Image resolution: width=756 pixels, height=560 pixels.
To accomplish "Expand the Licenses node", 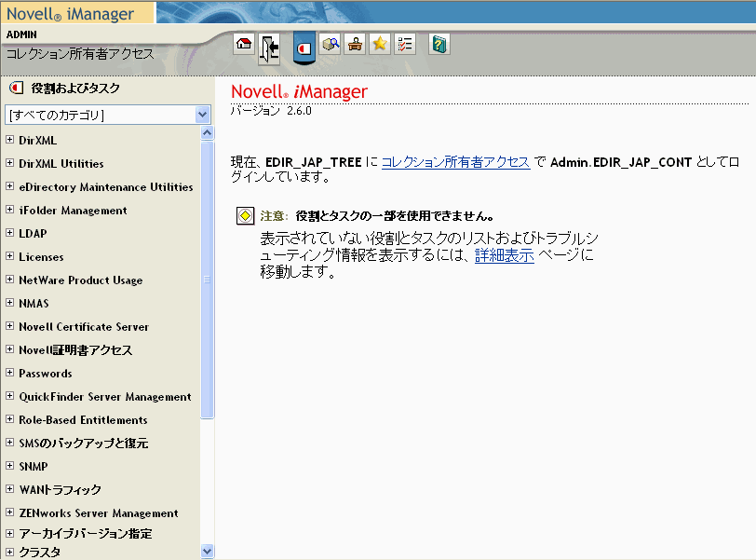I will coord(9,255).
